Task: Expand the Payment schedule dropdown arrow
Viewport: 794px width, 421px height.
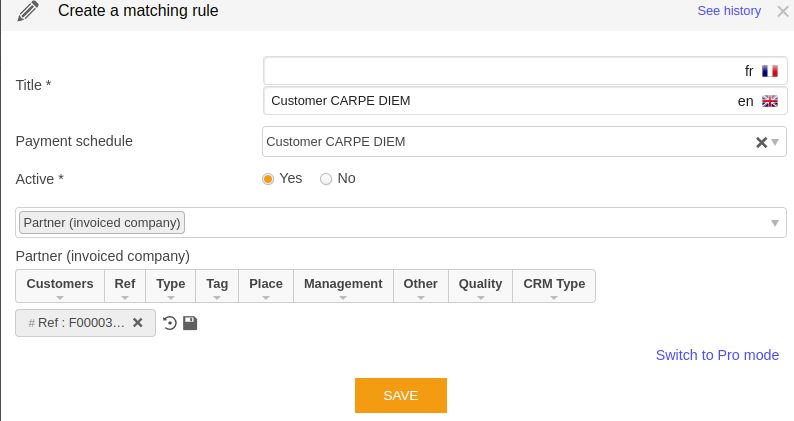Action: pos(775,142)
